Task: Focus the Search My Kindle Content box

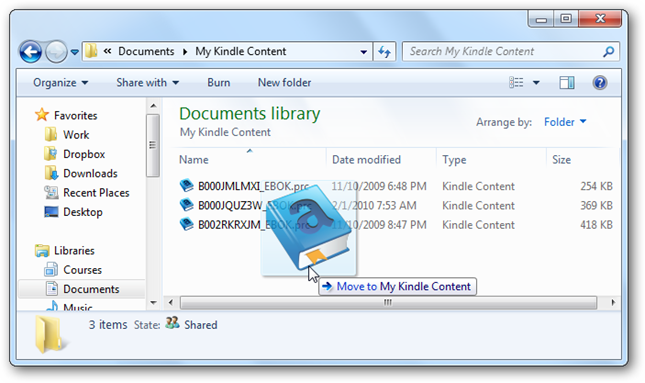Action: coord(510,51)
